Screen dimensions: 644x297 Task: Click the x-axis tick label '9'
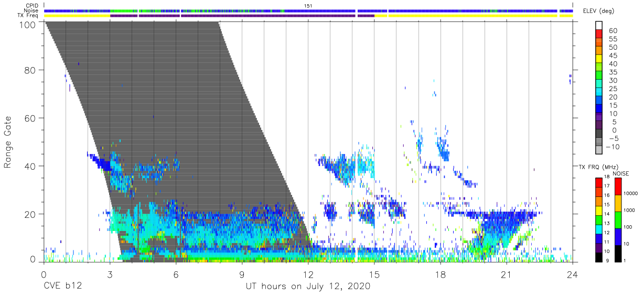point(242,274)
